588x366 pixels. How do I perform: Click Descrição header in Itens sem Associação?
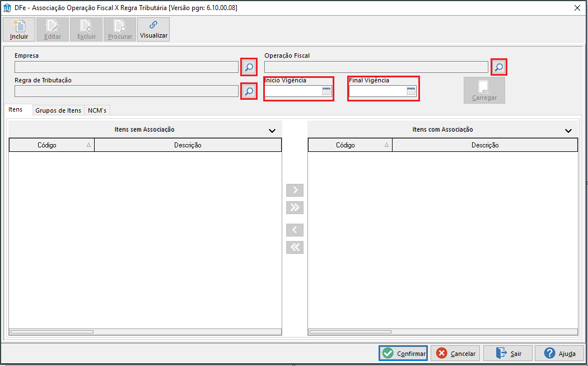coord(188,145)
